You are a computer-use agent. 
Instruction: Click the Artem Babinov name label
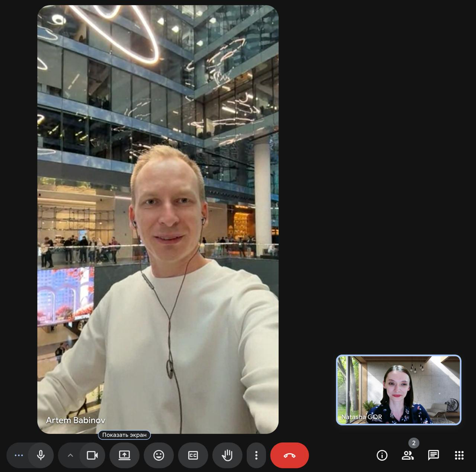(x=75, y=420)
